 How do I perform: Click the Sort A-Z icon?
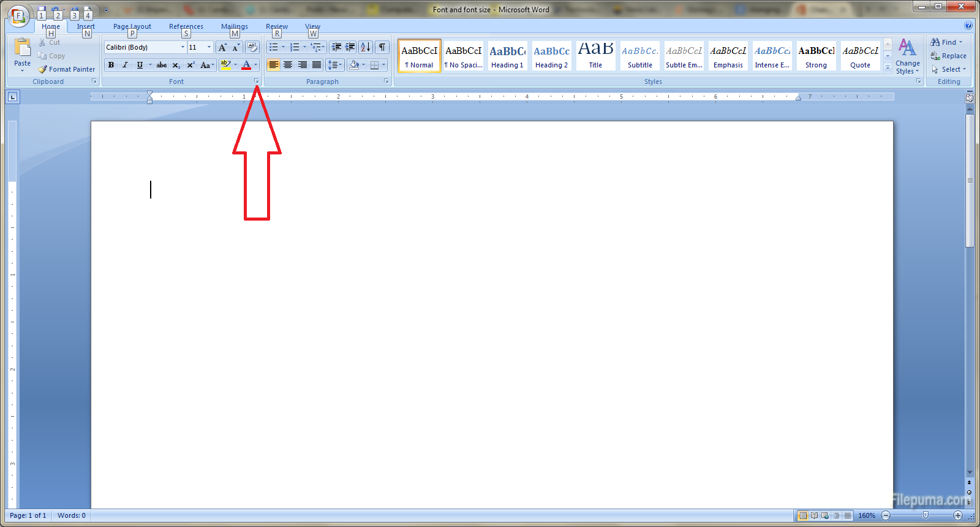[366, 47]
